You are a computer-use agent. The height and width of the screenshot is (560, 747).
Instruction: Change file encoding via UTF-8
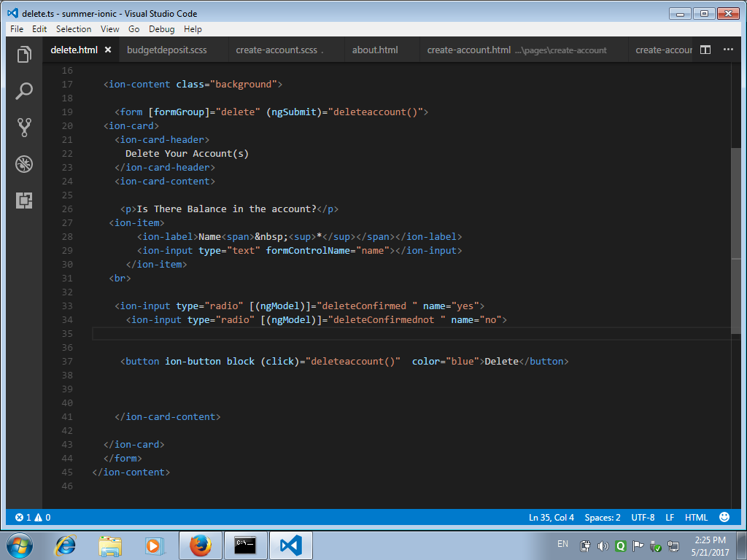pyautogui.click(x=643, y=517)
